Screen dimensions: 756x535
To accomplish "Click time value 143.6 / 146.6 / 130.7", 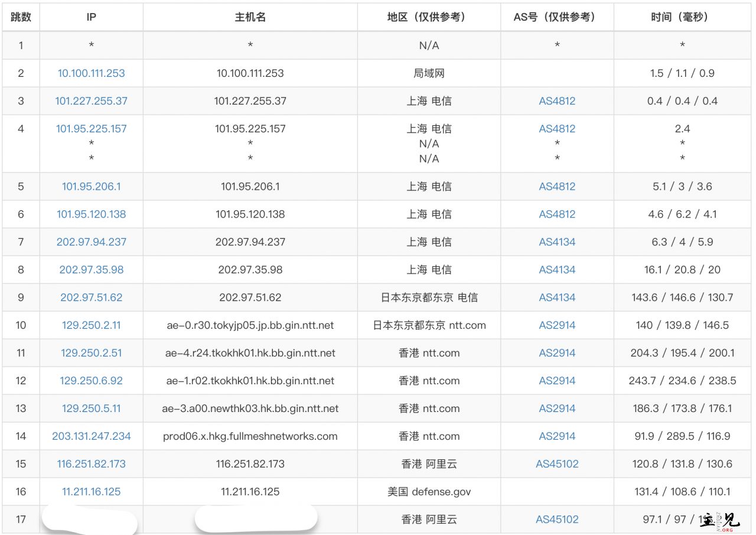I will tap(682, 297).
